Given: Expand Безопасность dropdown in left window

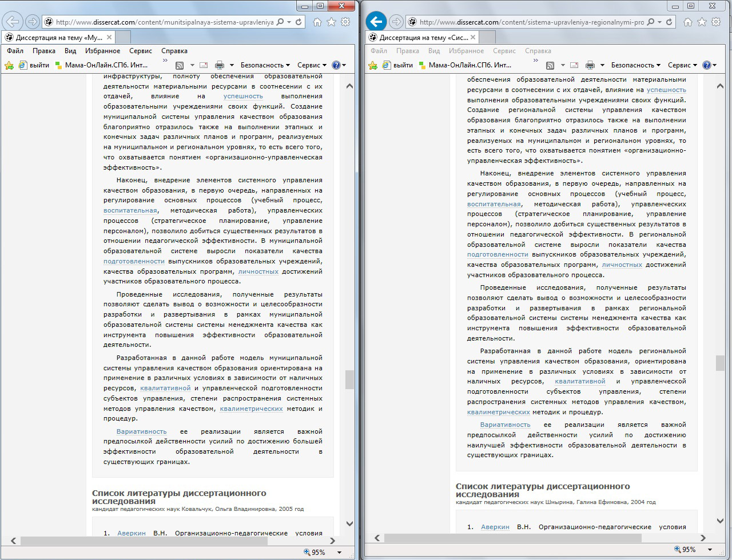Looking at the screenshot, I should (x=265, y=65).
